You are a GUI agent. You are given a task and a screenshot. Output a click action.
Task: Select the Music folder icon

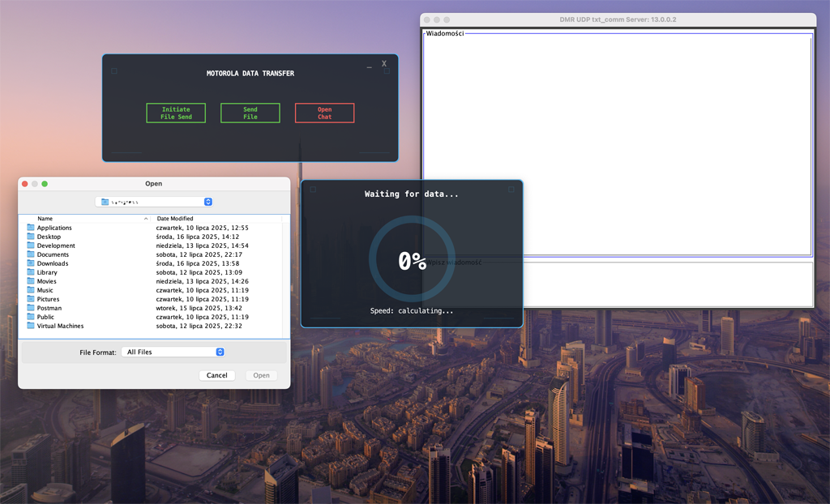[x=31, y=290]
